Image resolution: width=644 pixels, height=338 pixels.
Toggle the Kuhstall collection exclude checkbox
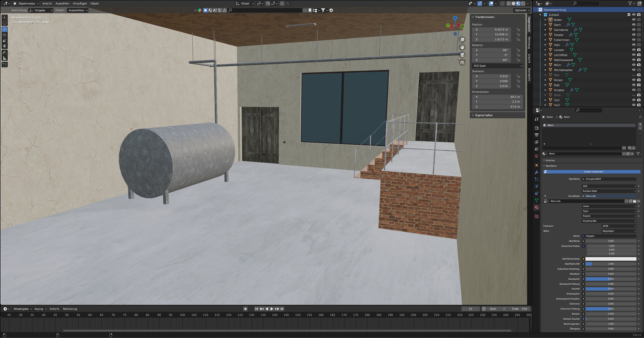click(629, 15)
